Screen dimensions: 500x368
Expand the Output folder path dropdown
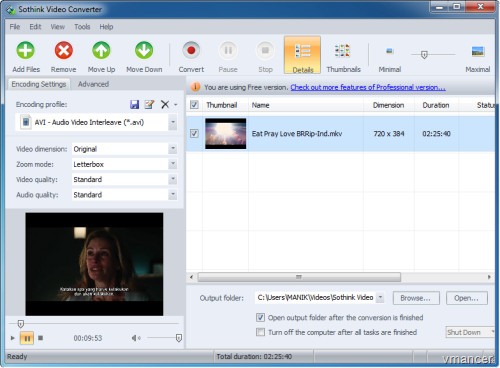click(x=380, y=297)
